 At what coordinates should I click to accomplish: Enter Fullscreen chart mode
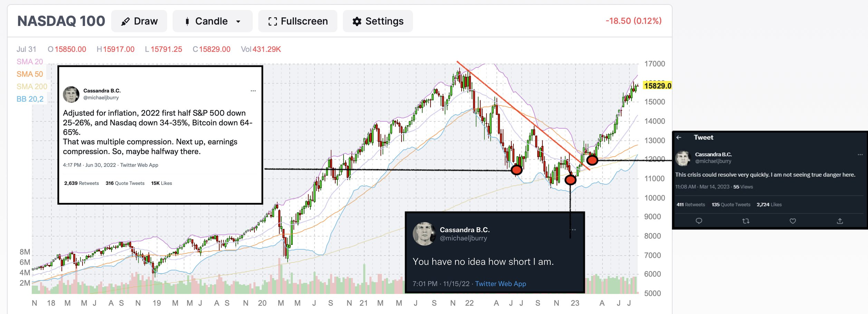click(298, 21)
